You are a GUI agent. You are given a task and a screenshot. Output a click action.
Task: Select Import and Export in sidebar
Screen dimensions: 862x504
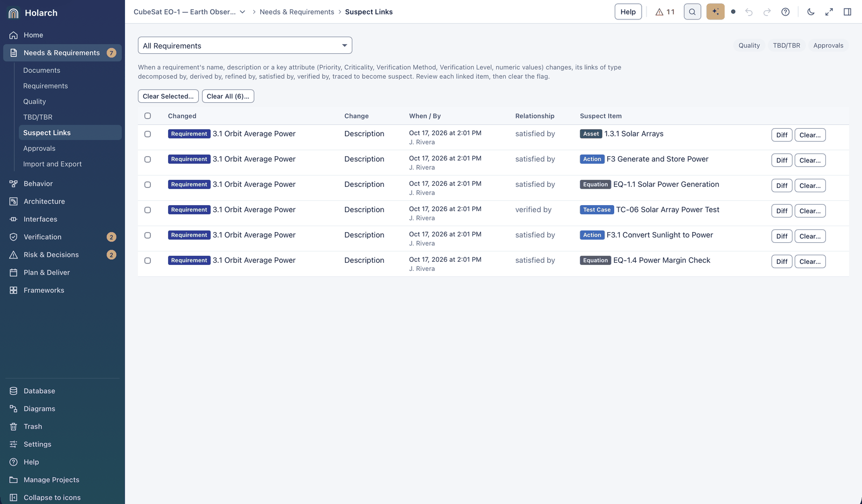click(x=70, y=164)
